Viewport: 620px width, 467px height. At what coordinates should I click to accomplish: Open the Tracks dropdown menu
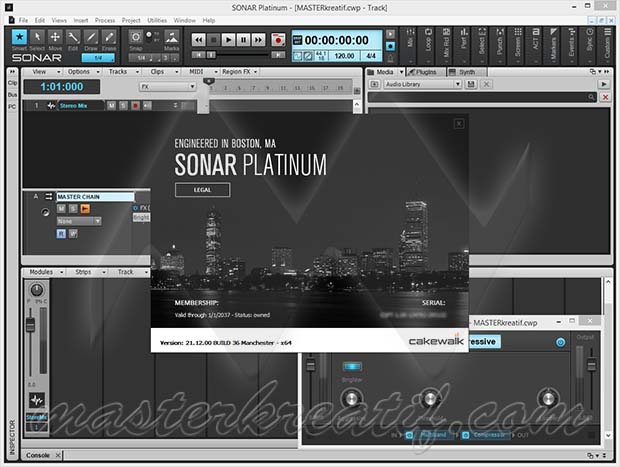tap(124, 72)
